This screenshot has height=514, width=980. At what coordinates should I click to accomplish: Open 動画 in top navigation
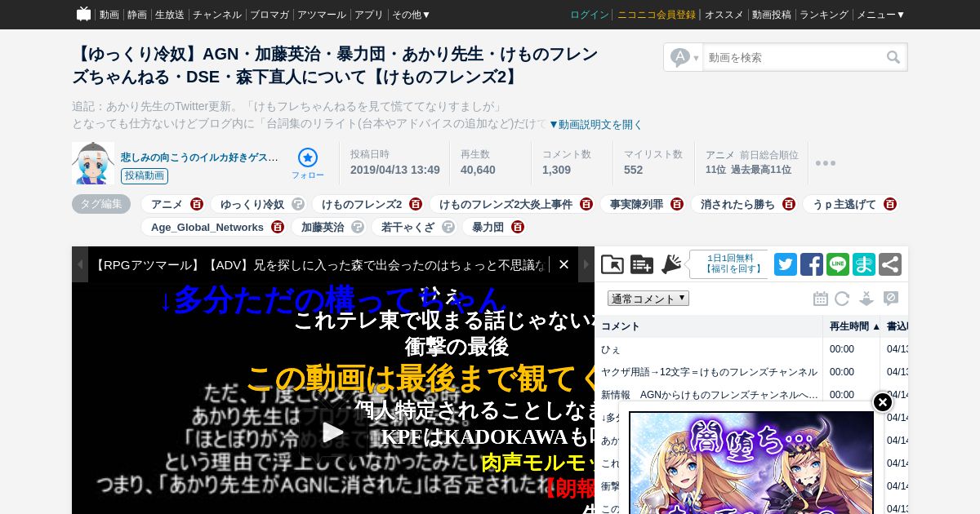coord(109,15)
